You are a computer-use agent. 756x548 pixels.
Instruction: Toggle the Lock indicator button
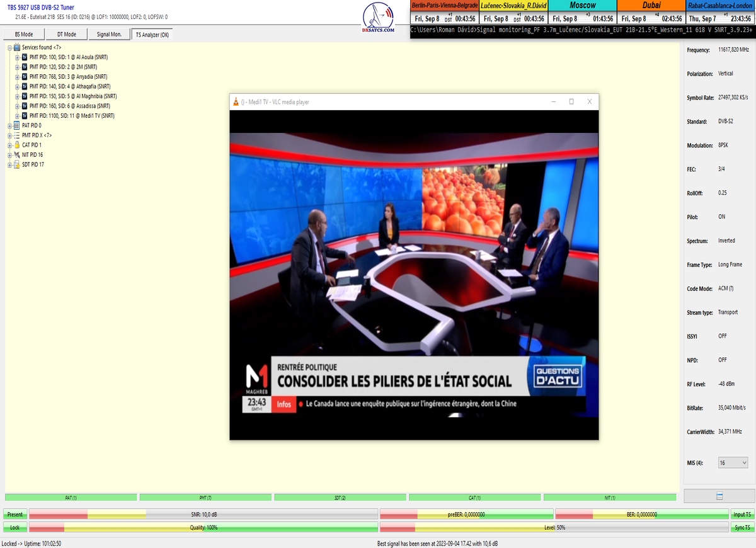pos(14,527)
